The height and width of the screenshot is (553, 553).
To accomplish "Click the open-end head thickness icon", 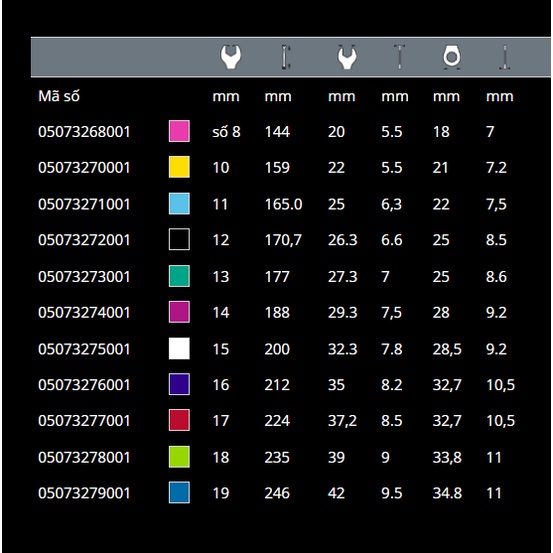I will (399, 57).
